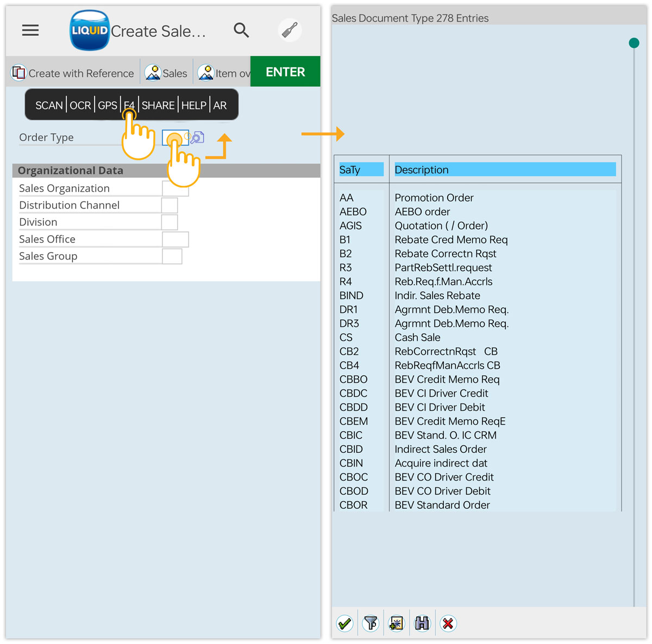Select CBOC BEV CO Driver Credit
The height and width of the screenshot is (644, 652).
click(x=478, y=477)
